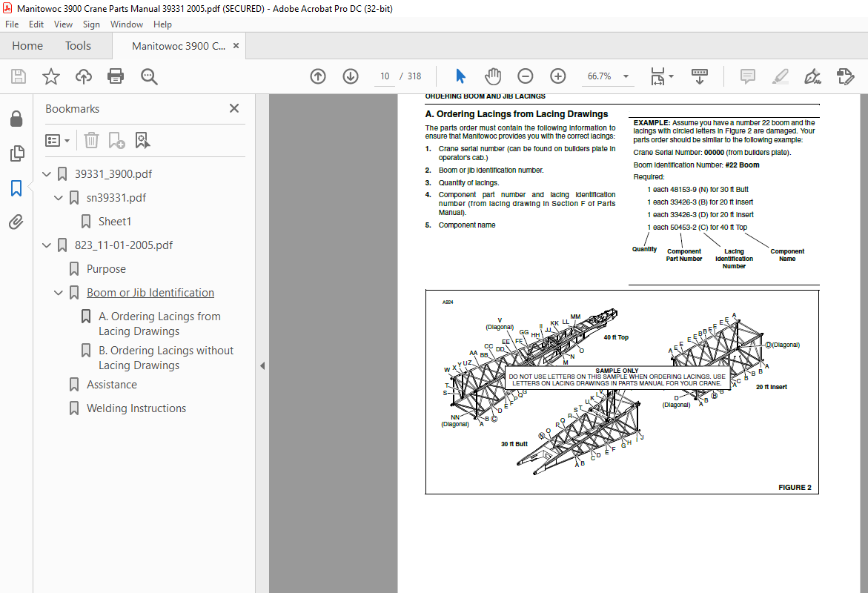Image resolution: width=868 pixels, height=593 pixels.
Task: Add a comment sticky note
Action: click(x=747, y=76)
